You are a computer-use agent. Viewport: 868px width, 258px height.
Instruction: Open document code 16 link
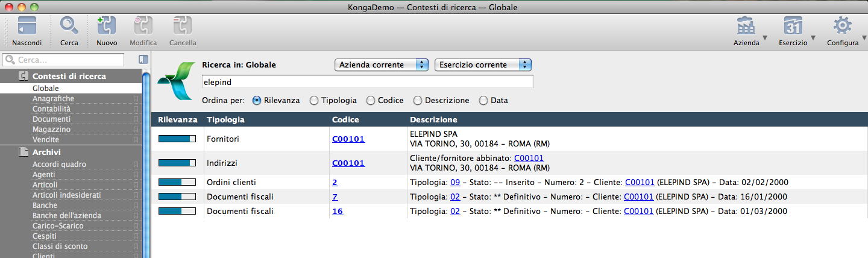(338, 211)
